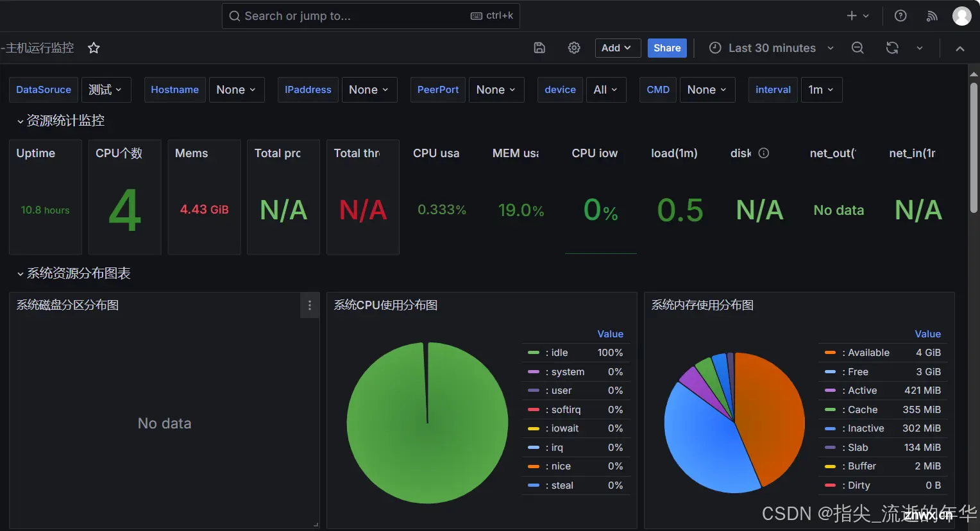Image resolution: width=980 pixels, height=531 pixels.
Task: Click the 4.43 GiB Mems value
Action: point(204,210)
